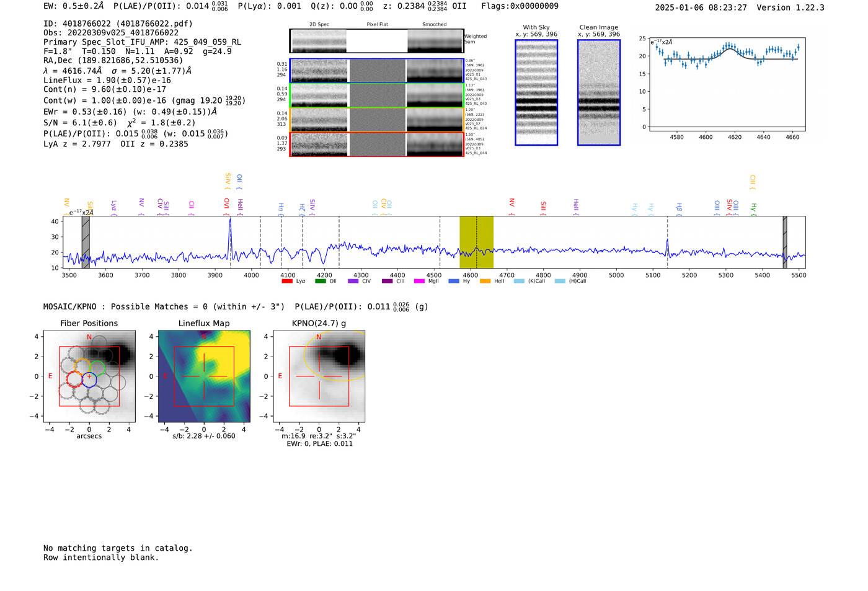This screenshot has height=591, width=868.
Task: Click the yellow ellipse in KPNO image
Action: click(x=335, y=355)
